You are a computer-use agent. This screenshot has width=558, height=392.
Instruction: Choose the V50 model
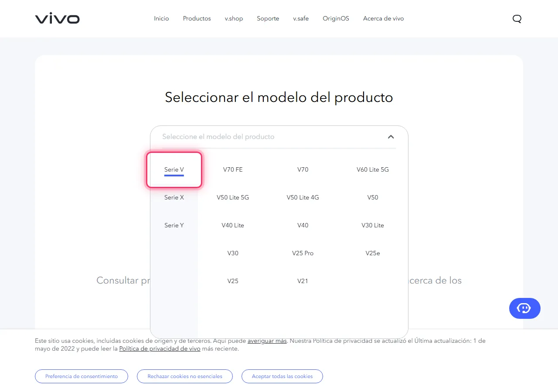pyautogui.click(x=373, y=198)
